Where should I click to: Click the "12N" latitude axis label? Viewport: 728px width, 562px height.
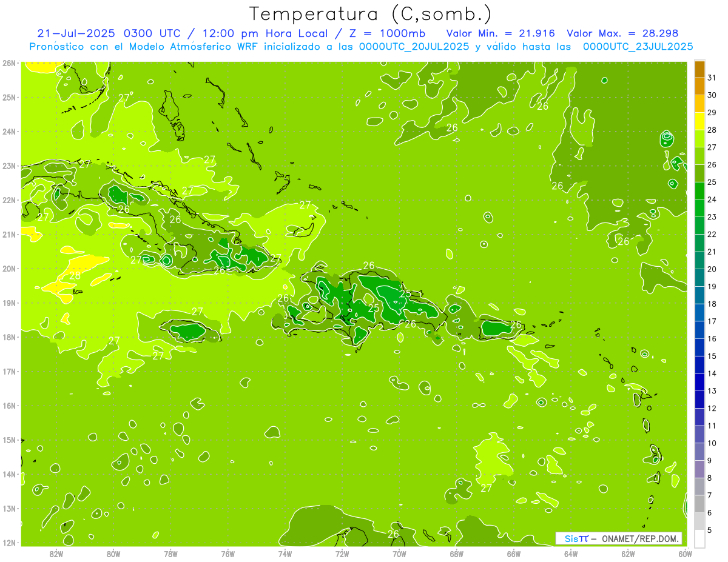[x=9, y=543]
